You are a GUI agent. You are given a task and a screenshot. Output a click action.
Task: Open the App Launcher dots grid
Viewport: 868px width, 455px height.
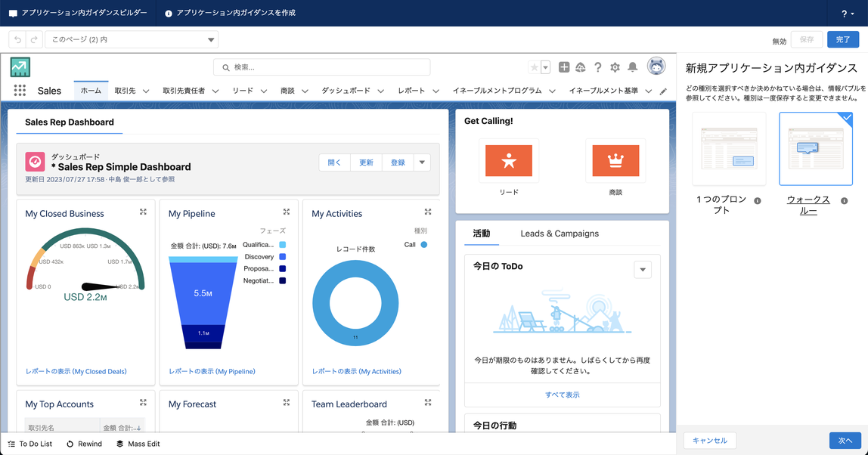pos(20,90)
